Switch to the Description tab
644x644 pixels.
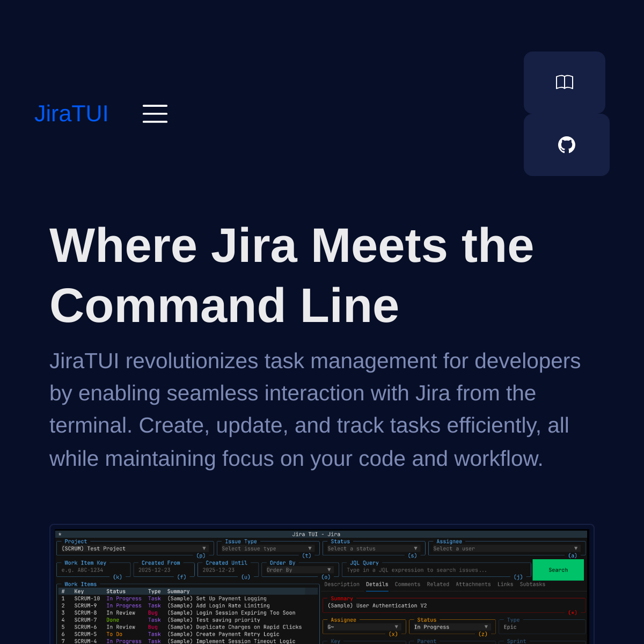click(342, 584)
